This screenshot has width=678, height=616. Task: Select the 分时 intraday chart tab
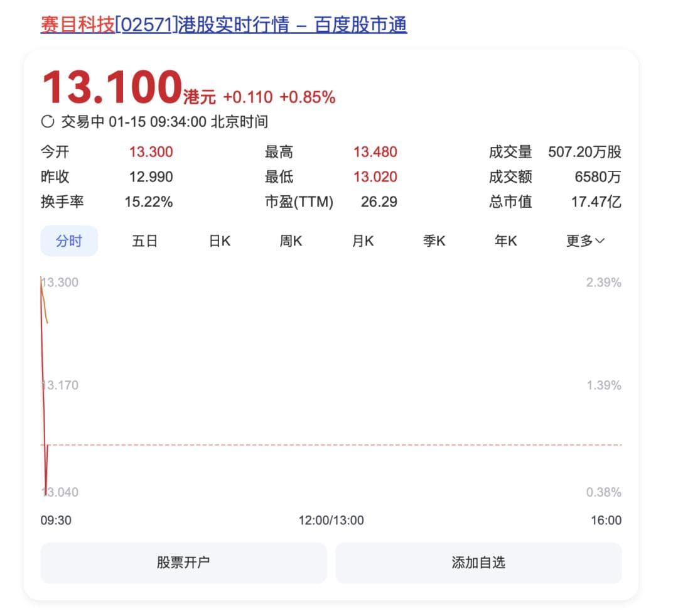coord(69,241)
